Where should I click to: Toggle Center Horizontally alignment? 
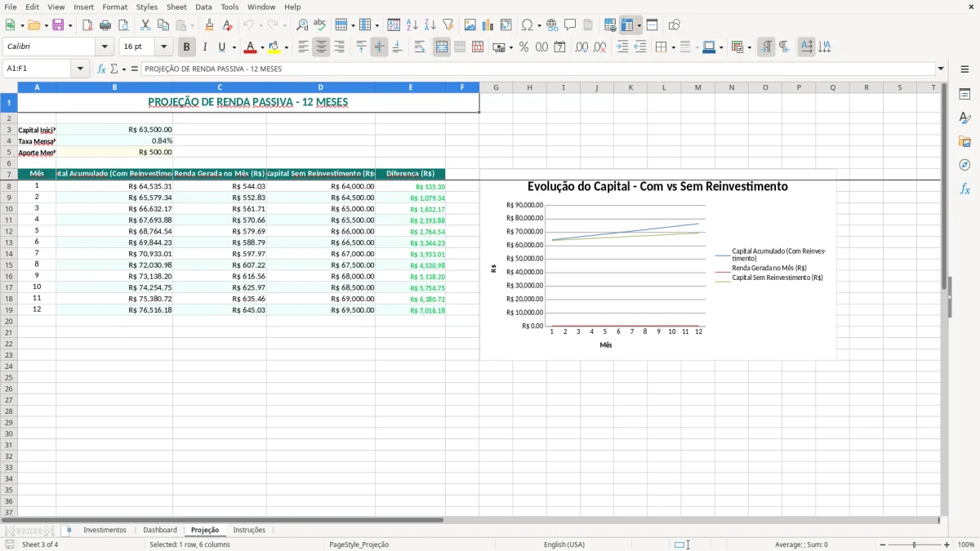click(x=321, y=47)
